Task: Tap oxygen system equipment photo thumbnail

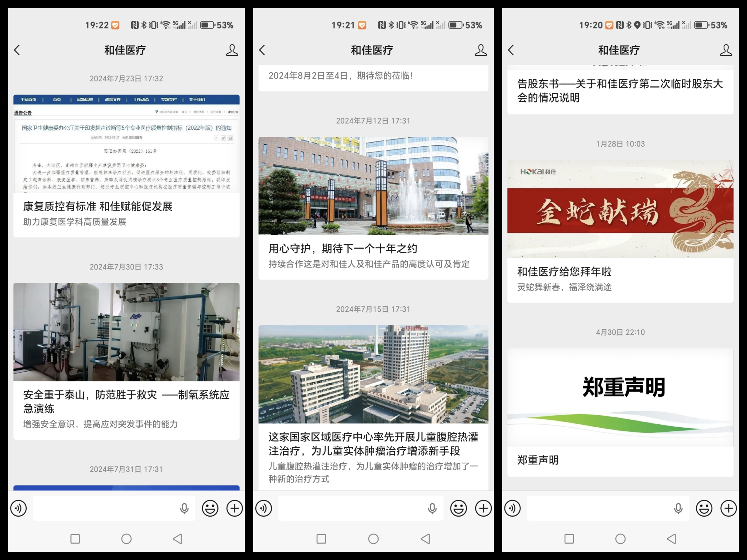Action: coord(126,332)
